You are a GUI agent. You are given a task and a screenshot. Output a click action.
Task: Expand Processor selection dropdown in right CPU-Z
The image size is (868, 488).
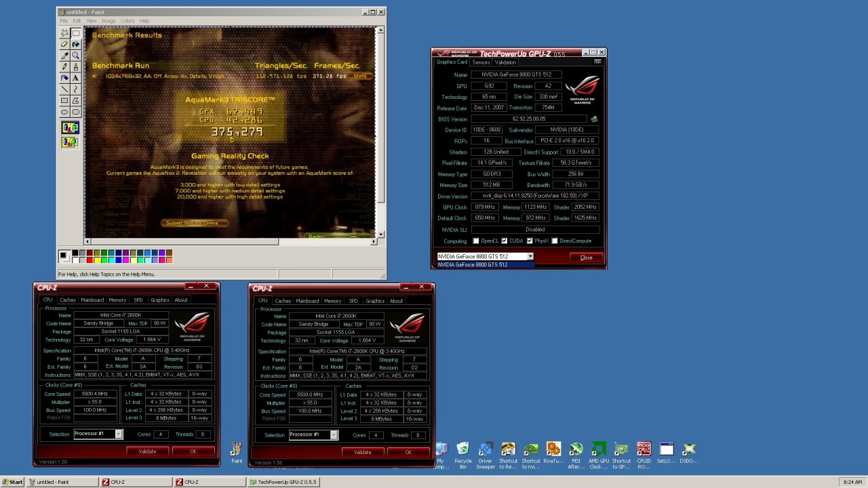point(334,435)
